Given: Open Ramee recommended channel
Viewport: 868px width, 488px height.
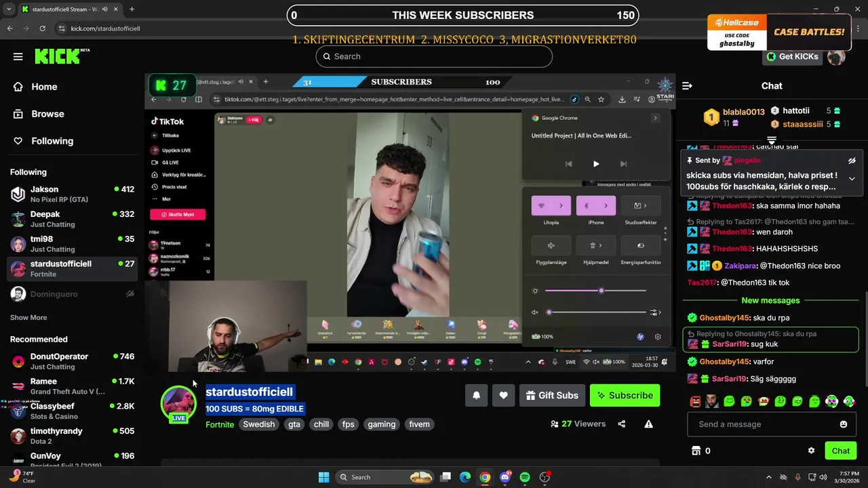Looking at the screenshot, I should 73,386.
